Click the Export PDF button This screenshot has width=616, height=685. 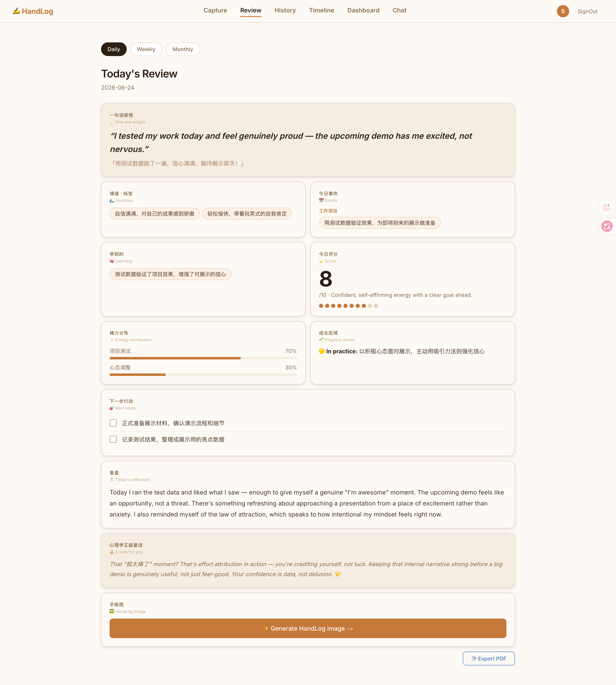point(488,659)
